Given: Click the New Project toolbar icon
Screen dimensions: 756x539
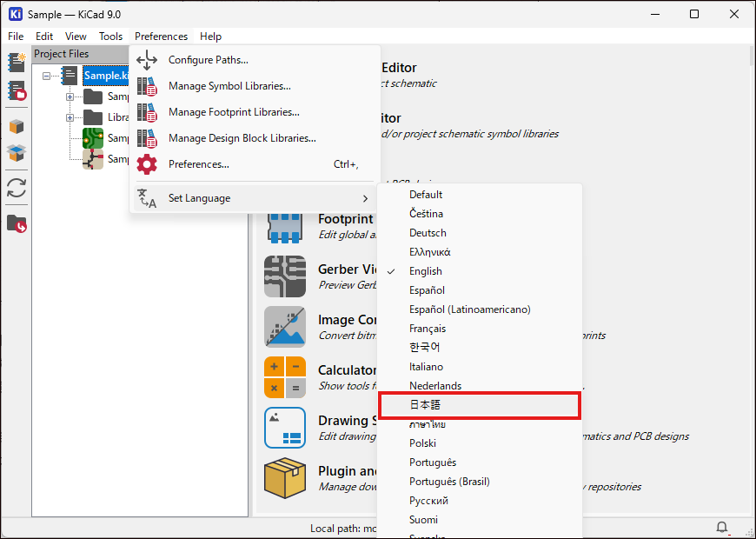Looking at the screenshot, I should tap(17, 62).
